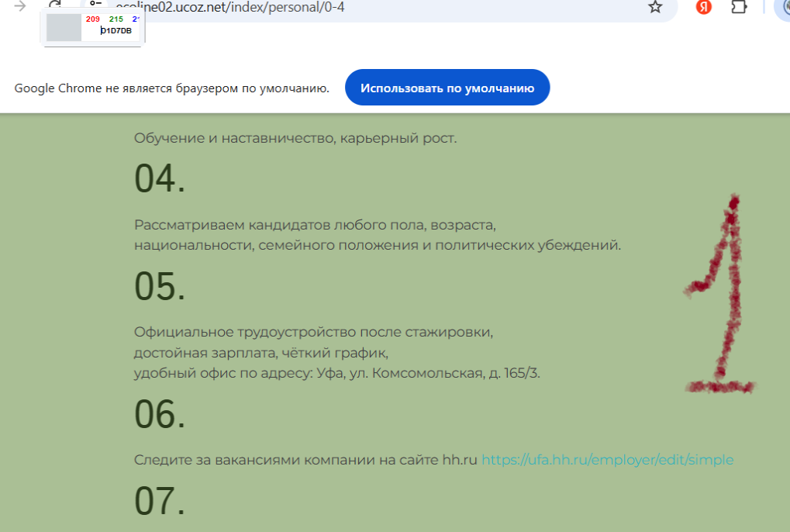This screenshot has height=532, width=790.
Task: Click the D1D7DB hex value in the color picker
Action: [x=116, y=31]
